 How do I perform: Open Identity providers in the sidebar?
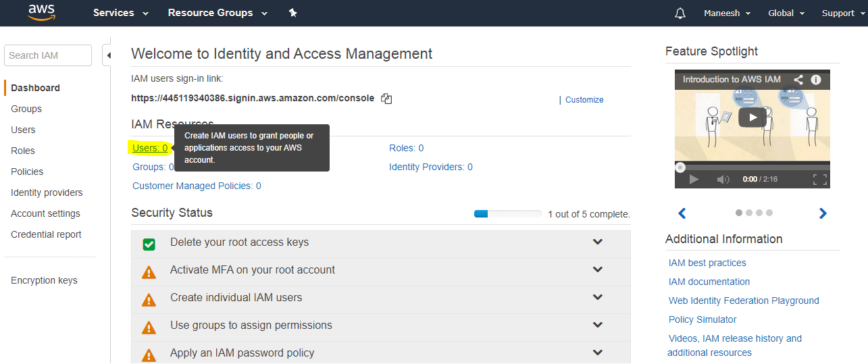click(47, 192)
